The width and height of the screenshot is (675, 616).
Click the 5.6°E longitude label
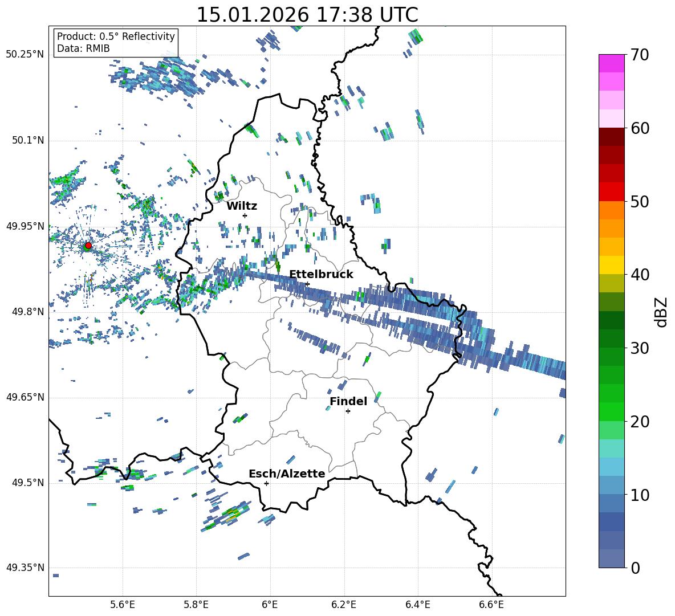click(x=123, y=605)
